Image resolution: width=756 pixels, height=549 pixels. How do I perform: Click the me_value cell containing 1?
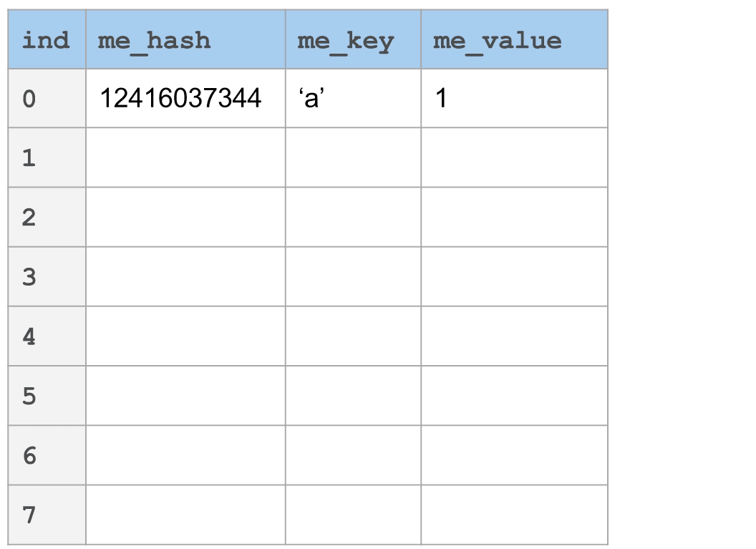tap(515, 98)
